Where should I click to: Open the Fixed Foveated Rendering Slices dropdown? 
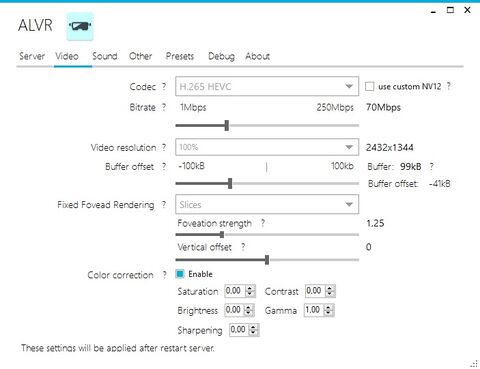[x=267, y=204]
